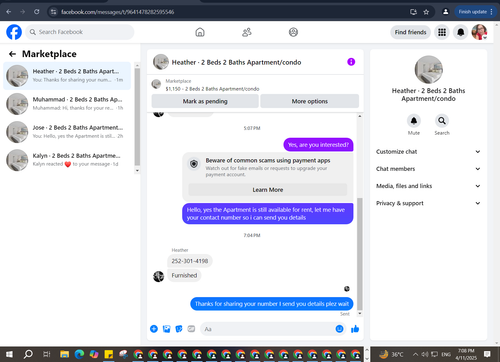
Task: Click the Search Facebook field
Action: point(80,32)
